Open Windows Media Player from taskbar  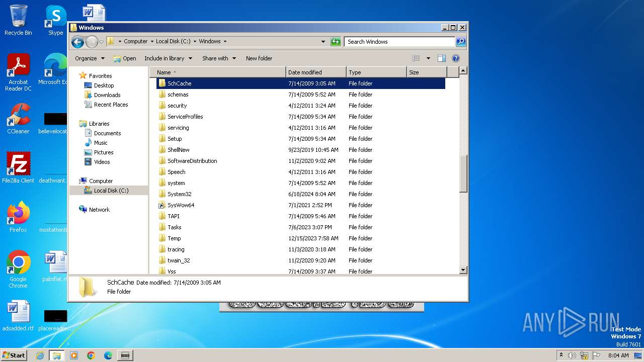(x=74, y=355)
